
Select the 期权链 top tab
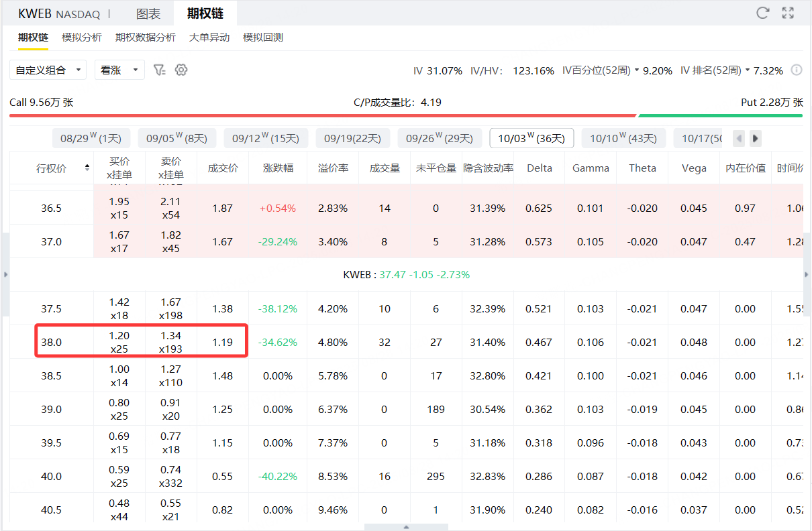coord(205,13)
